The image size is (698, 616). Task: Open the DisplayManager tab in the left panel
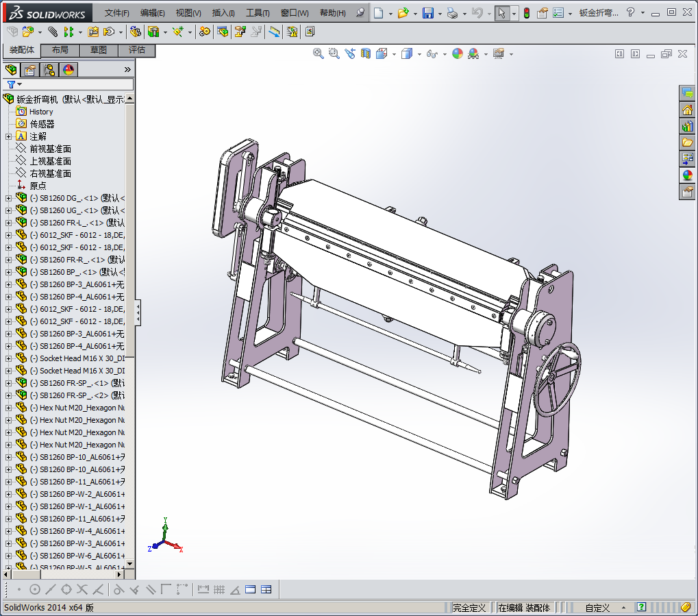pos(68,69)
